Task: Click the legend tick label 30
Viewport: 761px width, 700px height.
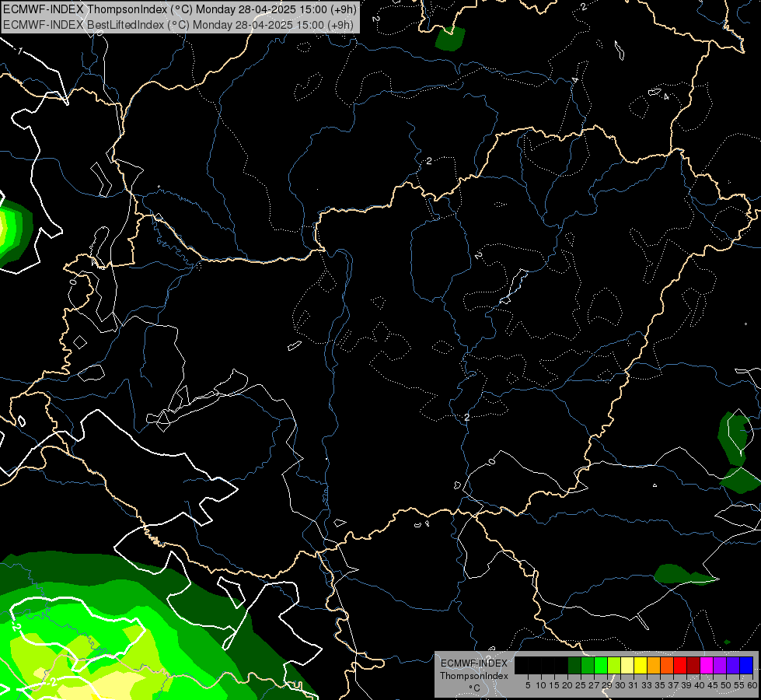Action: click(x=620, y=685)
